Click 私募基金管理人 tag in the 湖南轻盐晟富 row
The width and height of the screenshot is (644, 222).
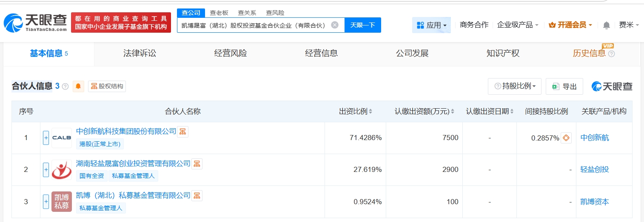coord(134,176)
